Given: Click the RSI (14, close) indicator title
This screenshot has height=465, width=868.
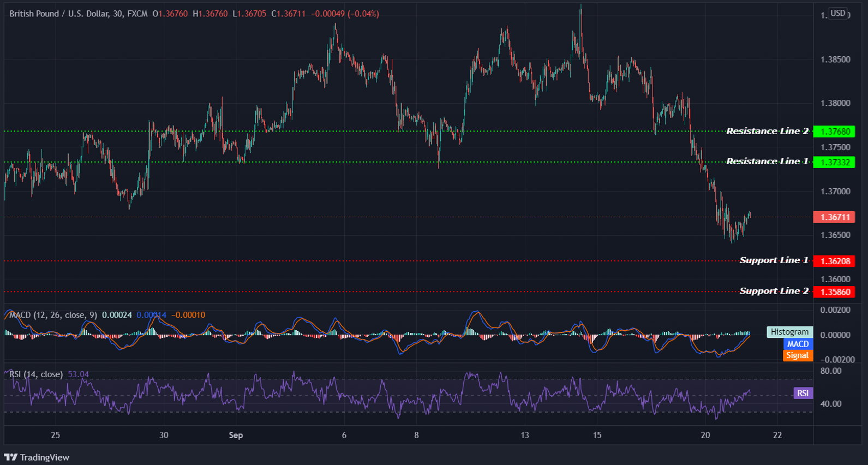Looking at the screenshot, I should [x=36, y=374].
